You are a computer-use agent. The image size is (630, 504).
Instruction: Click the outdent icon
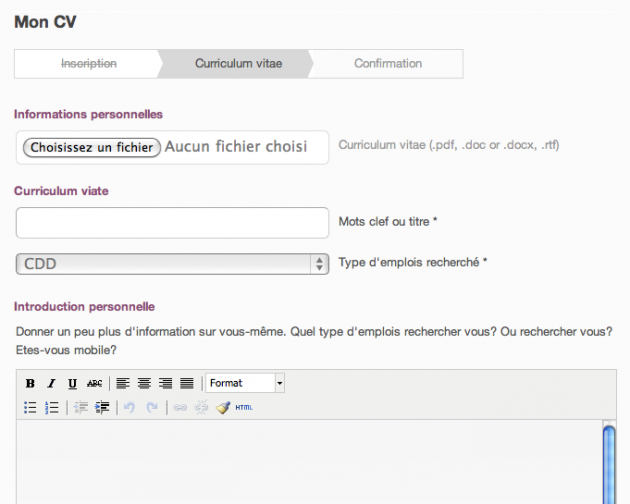[81, 408]
